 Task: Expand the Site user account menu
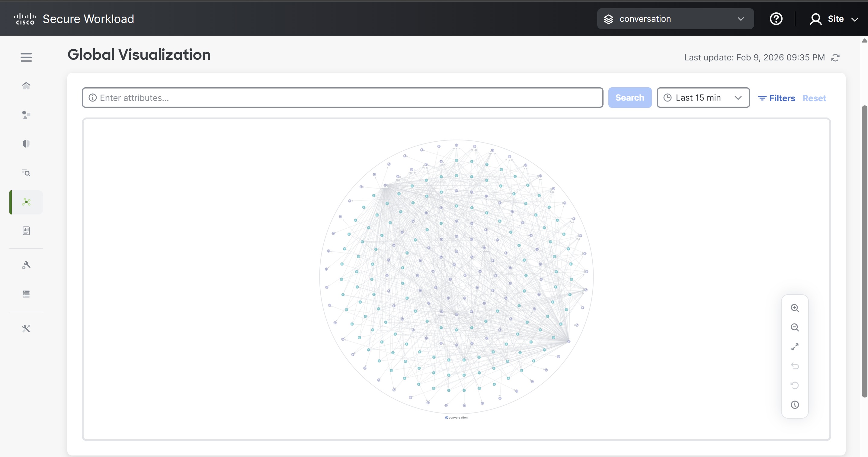point(834,19)
